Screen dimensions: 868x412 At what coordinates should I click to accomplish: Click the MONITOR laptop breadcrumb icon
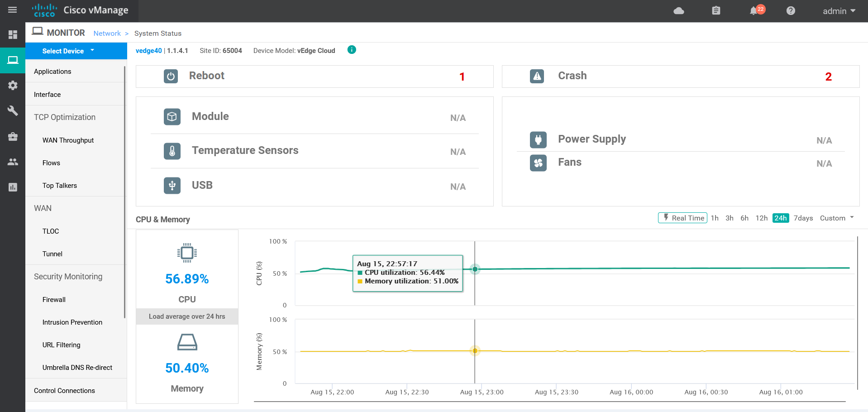tap(38, 31)
